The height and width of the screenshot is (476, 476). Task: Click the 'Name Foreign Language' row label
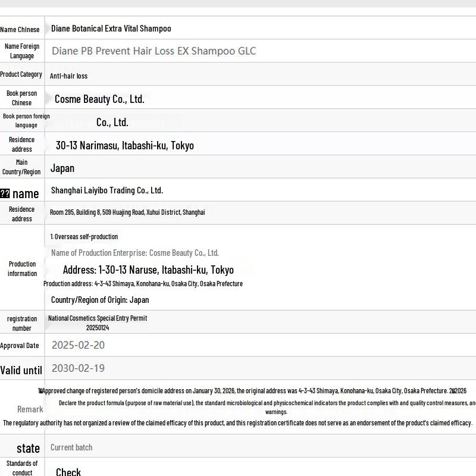(x=22, y=51)
